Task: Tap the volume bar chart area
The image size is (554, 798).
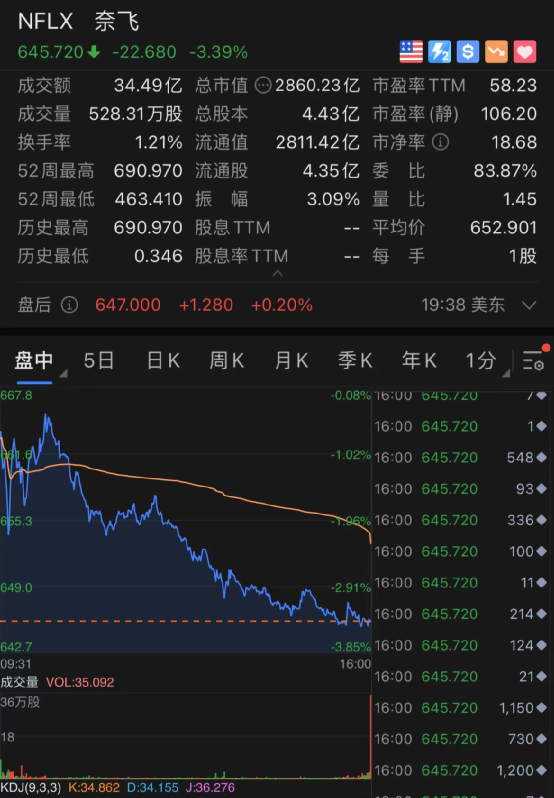Action: [x=185, y=736]
